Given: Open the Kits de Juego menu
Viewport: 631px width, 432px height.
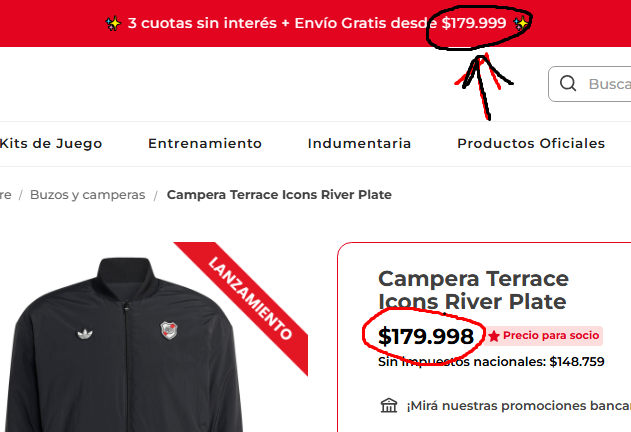Looking at the screenshot, I should (51, 143).
